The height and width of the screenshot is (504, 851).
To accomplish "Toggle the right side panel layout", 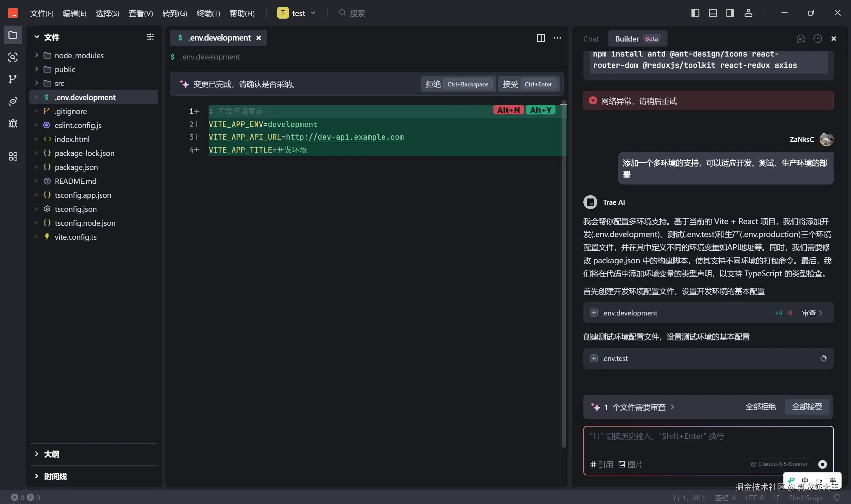I will [x=730, y=13].
